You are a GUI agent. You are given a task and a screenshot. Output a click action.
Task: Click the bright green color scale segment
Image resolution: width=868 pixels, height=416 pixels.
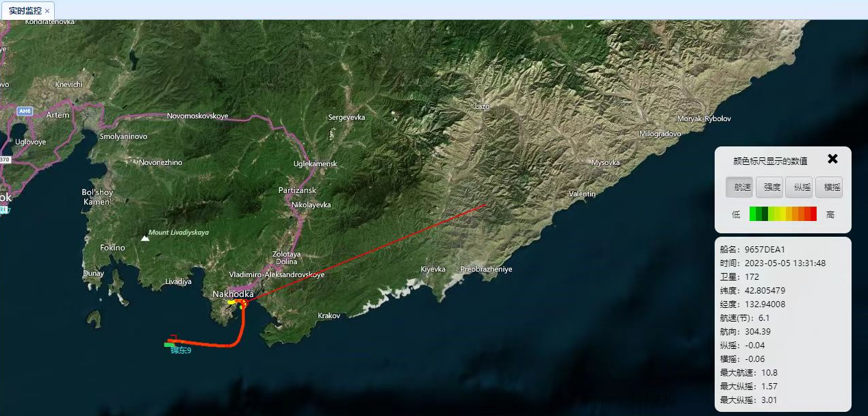[x=752, y=214]
